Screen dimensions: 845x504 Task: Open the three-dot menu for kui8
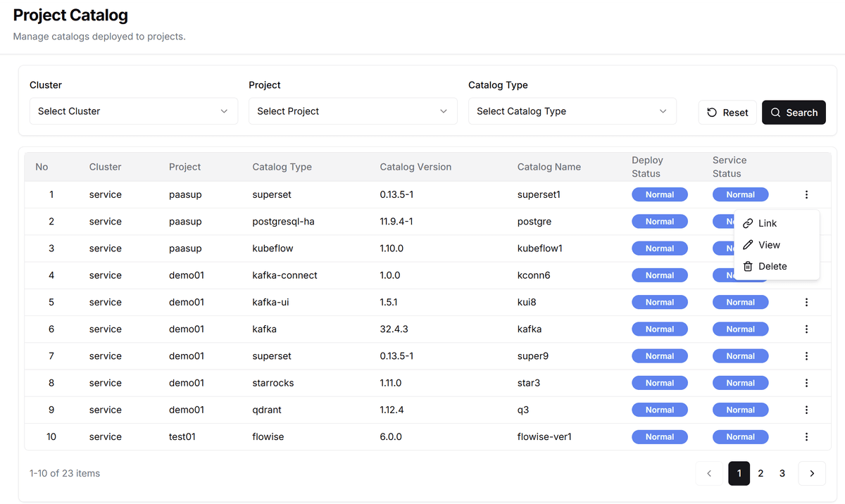(806, 303)
